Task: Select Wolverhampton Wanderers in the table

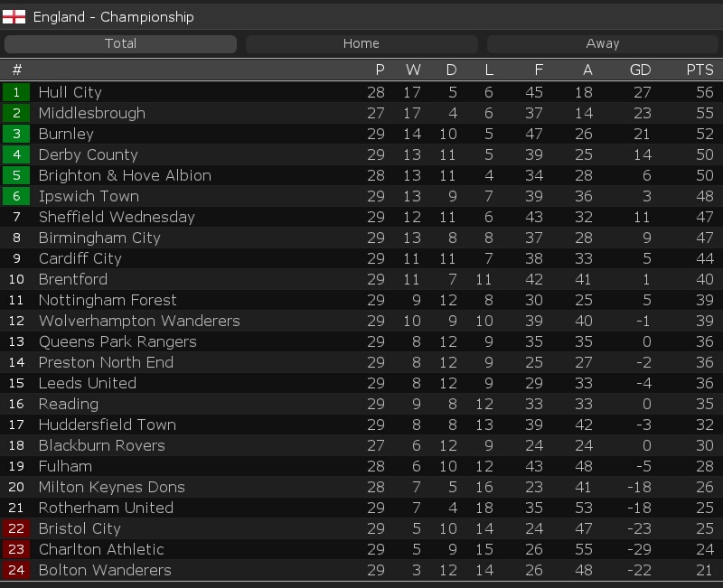Action: [139, 321]
